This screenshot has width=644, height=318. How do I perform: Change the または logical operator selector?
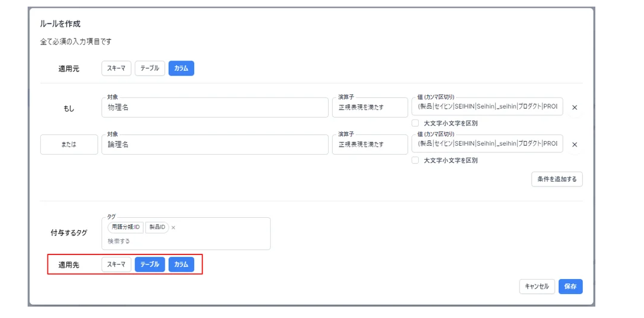[x=69, y=145]
